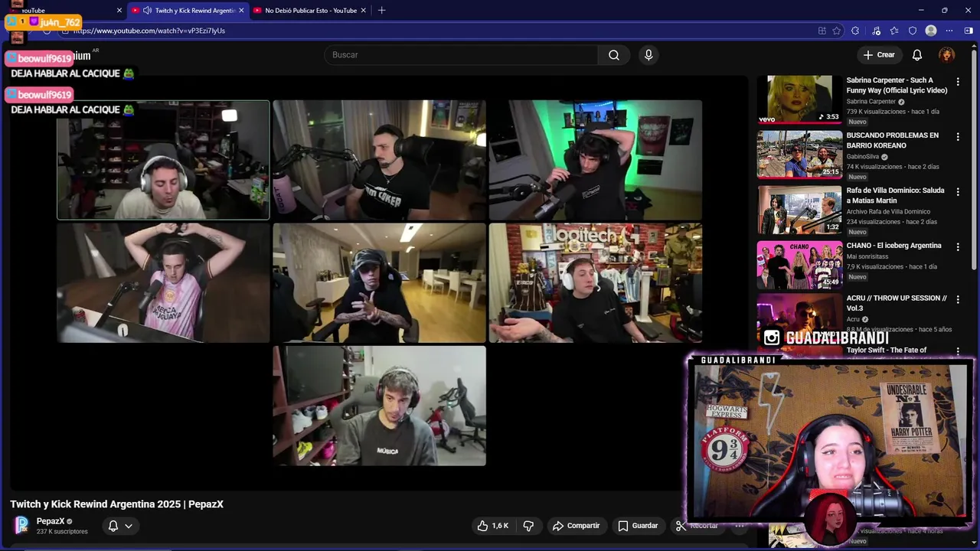Expand the subscription notification chevron

click(129, 526)
